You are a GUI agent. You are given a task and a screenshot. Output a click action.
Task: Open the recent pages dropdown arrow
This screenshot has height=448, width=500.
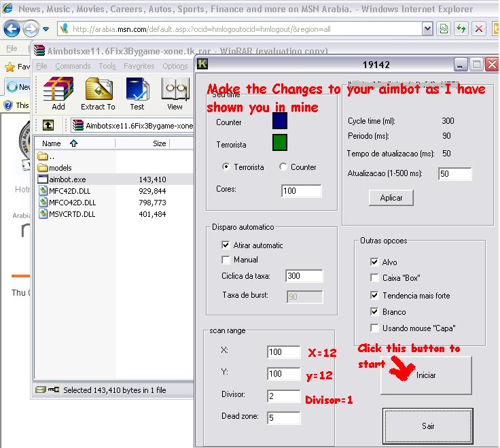[x=46, y=29]
